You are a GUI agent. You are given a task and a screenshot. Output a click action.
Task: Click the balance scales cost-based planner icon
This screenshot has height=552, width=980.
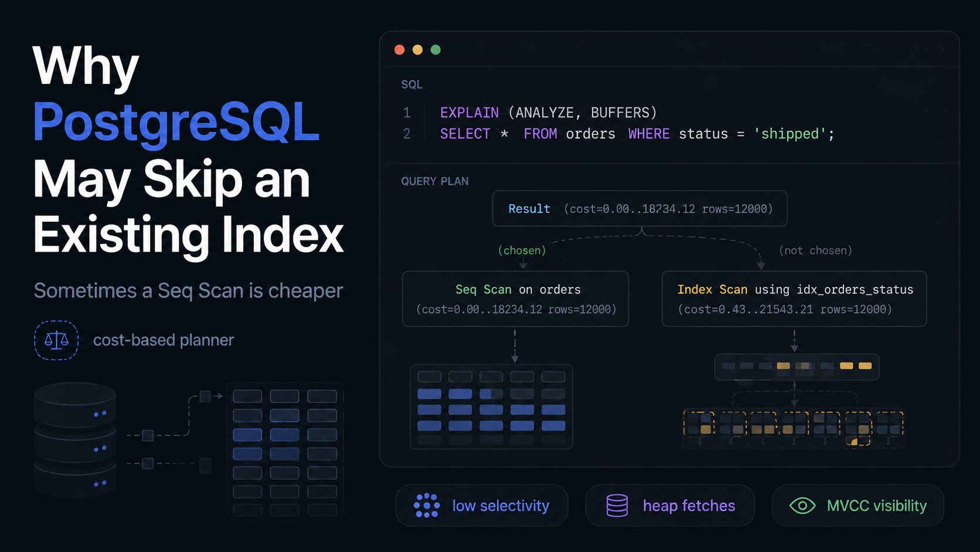coord(56,340)
